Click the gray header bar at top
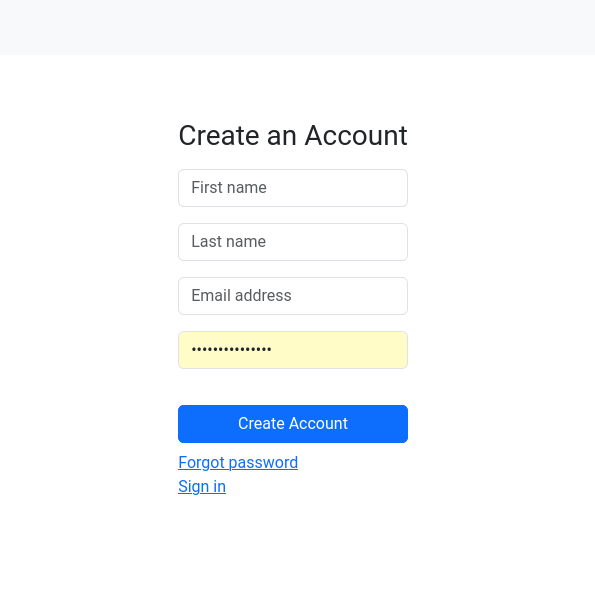 pyautogui.click(x=298, y=27)
